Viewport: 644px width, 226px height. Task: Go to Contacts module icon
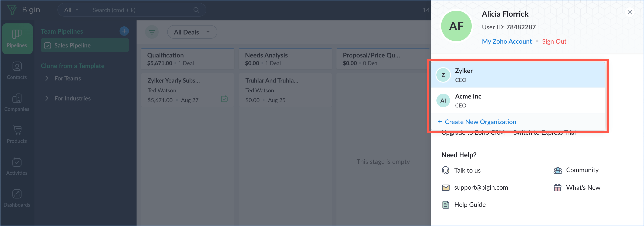coord(17,67)
